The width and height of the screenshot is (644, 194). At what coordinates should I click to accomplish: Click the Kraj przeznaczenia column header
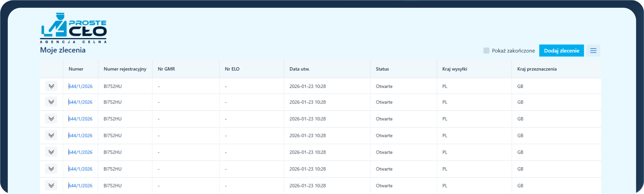point(537,69)
